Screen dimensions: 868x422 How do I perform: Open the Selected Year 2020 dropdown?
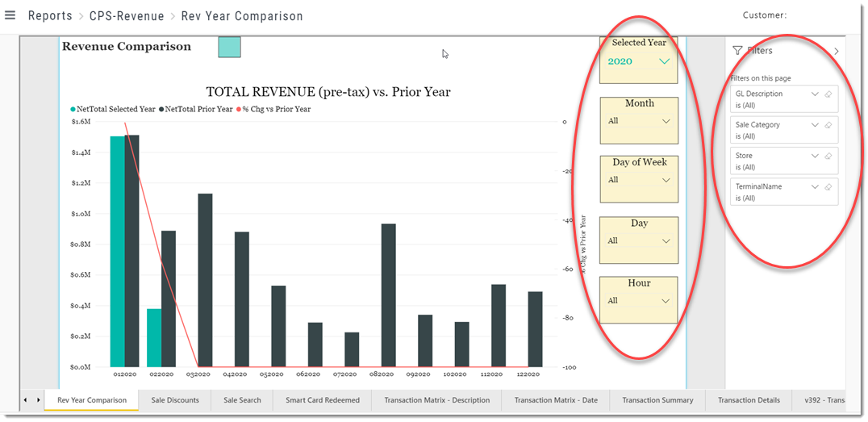pyautogui.click(x=639, y=61)
